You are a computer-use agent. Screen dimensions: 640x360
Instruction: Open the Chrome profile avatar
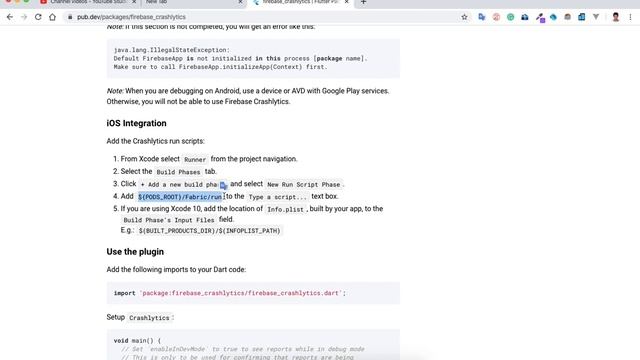pyautogui.click(x=616, y=17)
